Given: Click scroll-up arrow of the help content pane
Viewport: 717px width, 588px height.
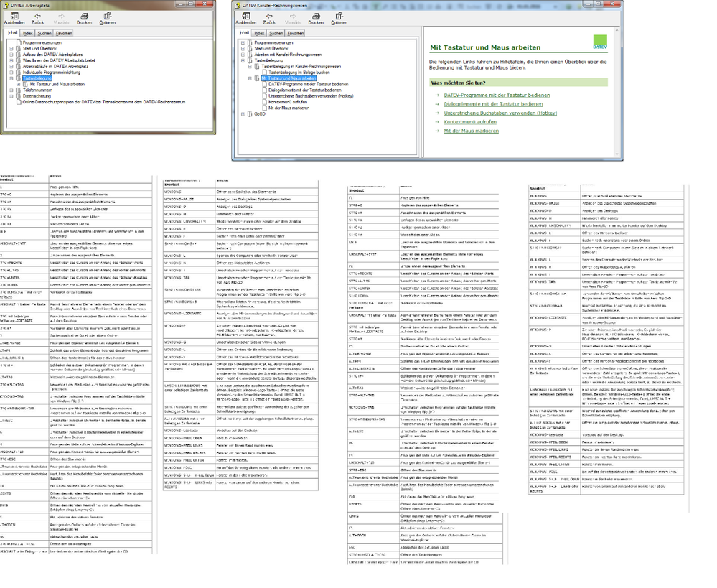Looking at the screenshot, I should pos(617,29).
